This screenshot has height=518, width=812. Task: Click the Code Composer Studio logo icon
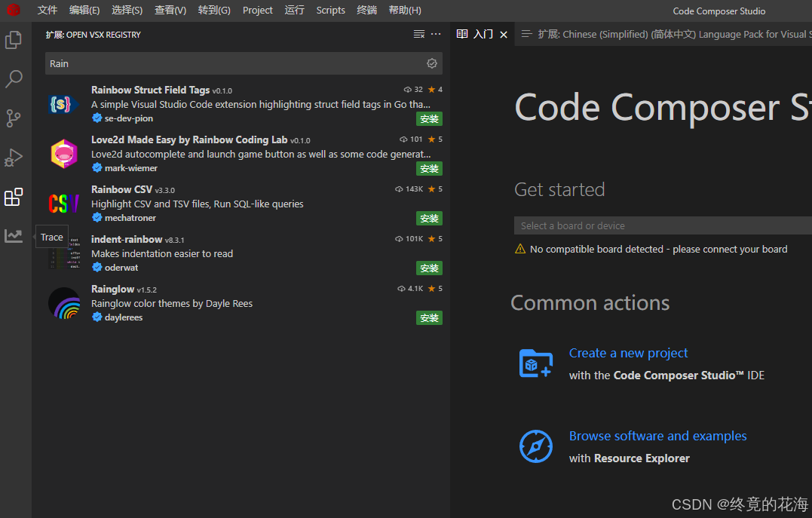tap(14, 10)
